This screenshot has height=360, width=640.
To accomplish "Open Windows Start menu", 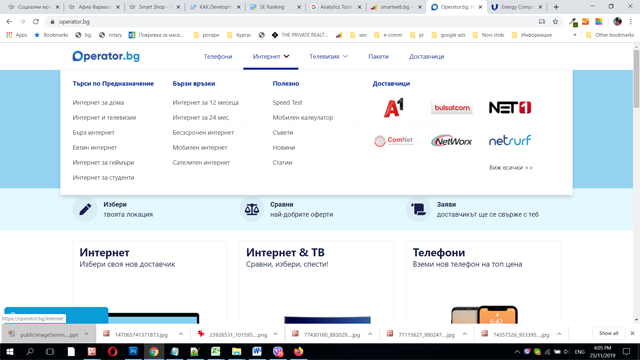I will tap(9, 351).
